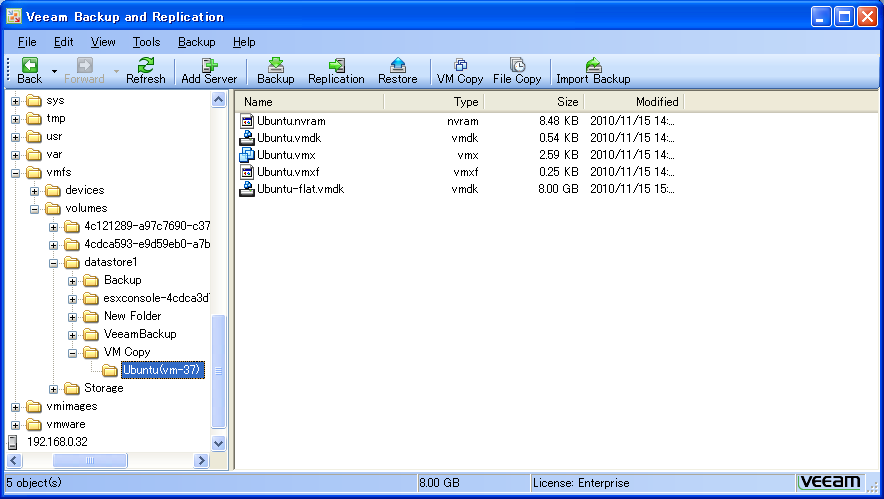This screenshot has width=884, height=499.
Task: Click the Restore toolbar icon
Action: point(398,65)
